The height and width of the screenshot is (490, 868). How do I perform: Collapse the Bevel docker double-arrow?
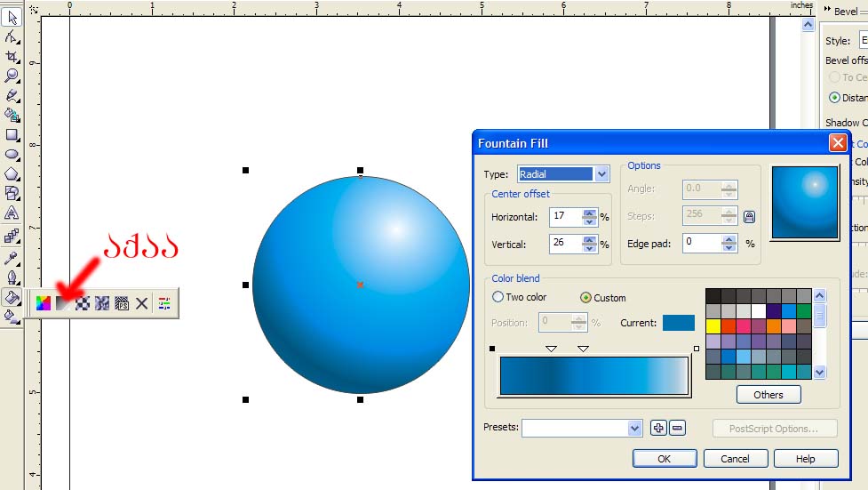(x=828, y=10)
